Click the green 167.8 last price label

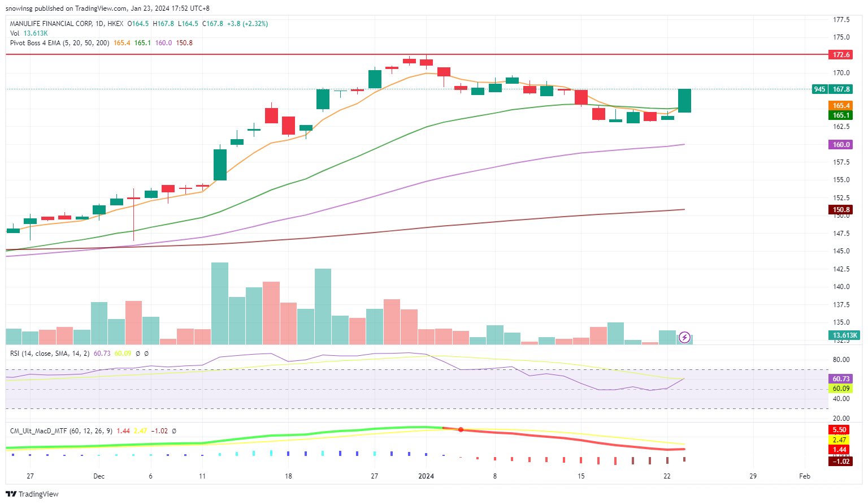841,89
